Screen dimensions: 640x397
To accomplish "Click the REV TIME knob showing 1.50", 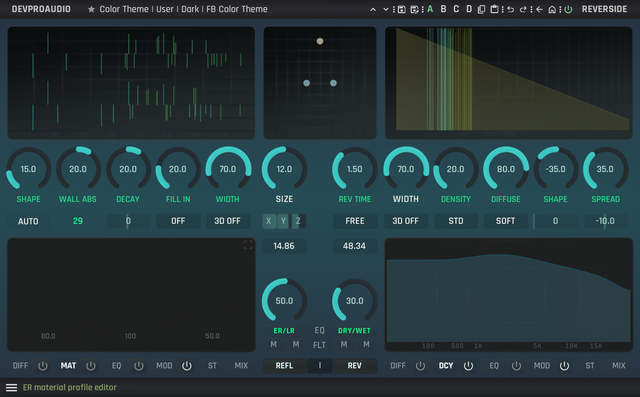I will click(x=354, y=169).
